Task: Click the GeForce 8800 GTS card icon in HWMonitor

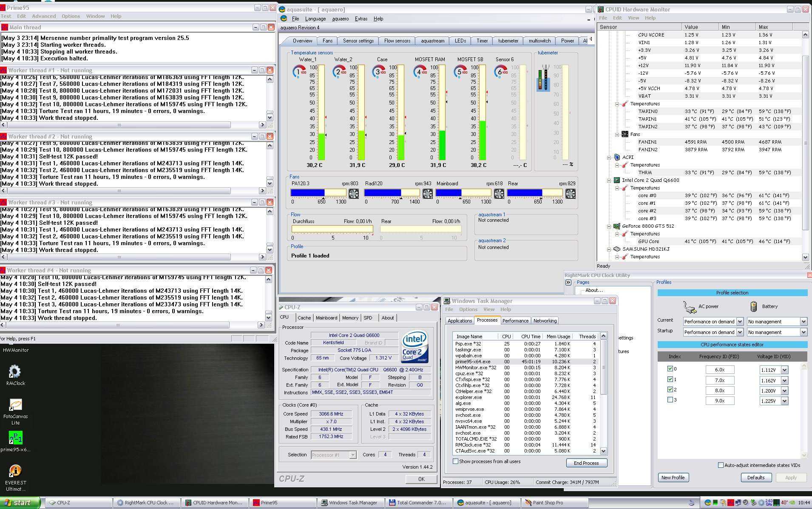Action: click(x=616, y=226)
